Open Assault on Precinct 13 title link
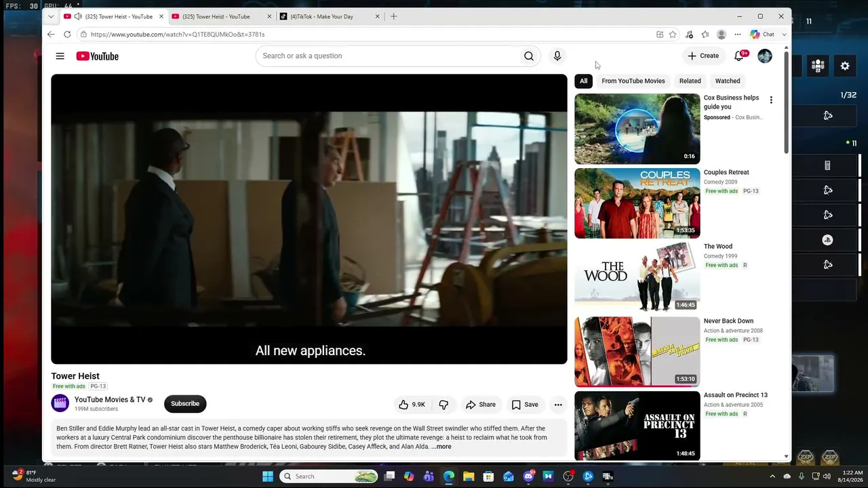868x488 pixels. click(736, 395)
